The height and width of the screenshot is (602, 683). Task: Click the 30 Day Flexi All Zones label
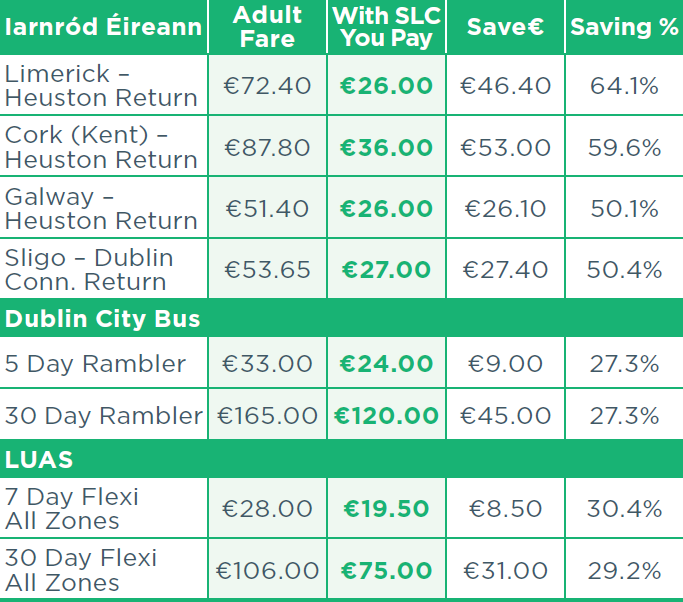tap(81, 570)
